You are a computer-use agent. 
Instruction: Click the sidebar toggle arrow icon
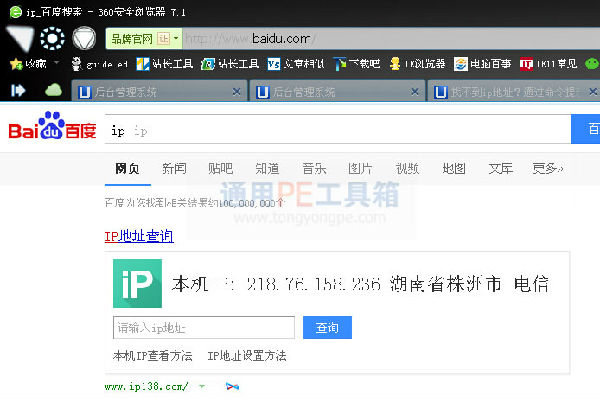click(18, 91)
